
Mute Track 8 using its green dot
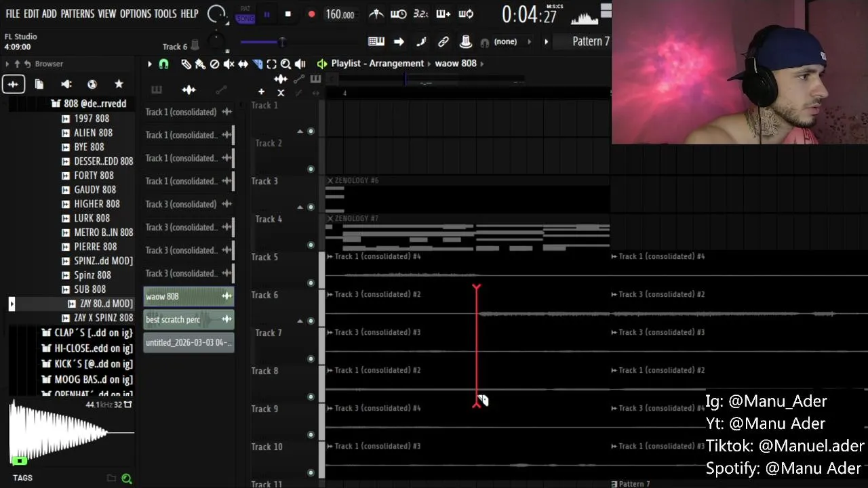pyautogui.click(x=311, y=396)
